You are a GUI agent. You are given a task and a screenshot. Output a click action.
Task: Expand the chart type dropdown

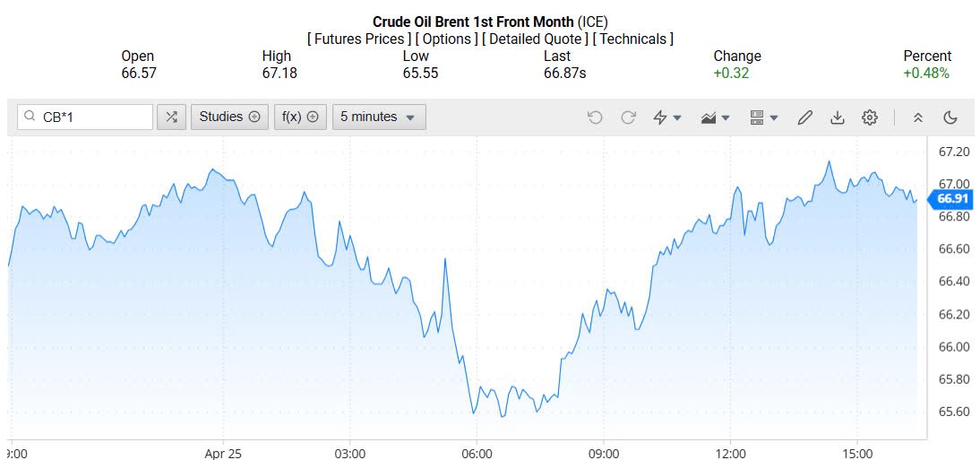point(716,117)
